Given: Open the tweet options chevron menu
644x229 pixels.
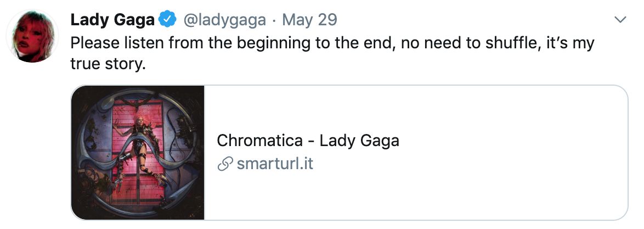Looking at the screenshot, I should [x=620, y=20].
